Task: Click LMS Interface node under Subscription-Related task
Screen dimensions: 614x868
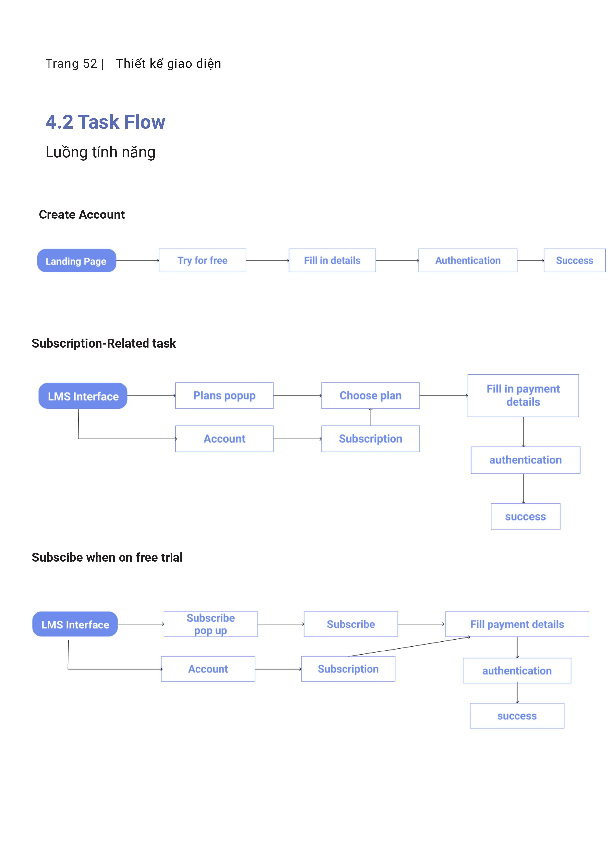Action: pyautogui.click(x=83, y=396)
